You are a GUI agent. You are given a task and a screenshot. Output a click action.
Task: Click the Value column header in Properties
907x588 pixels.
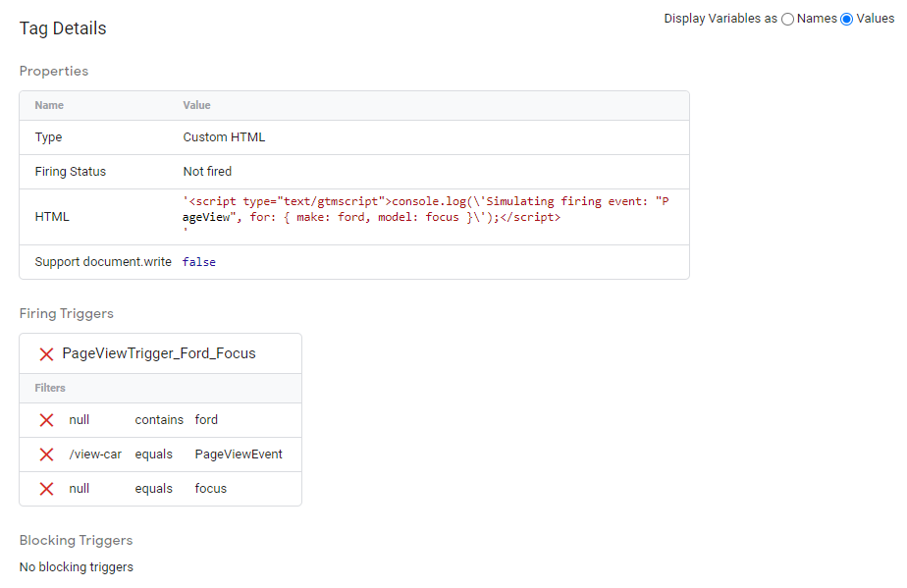click(196, 105)
